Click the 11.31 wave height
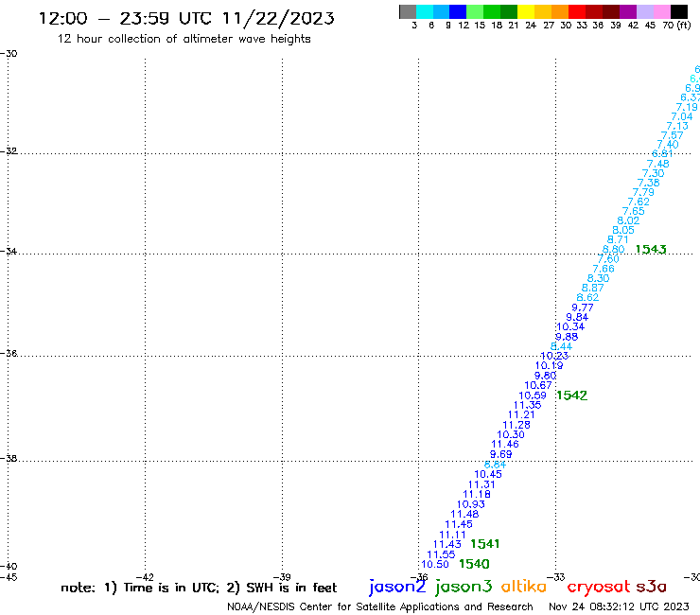 481,484
